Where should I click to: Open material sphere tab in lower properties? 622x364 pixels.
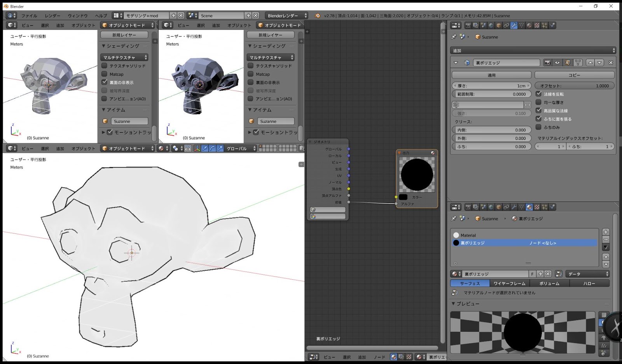[529, 207]
